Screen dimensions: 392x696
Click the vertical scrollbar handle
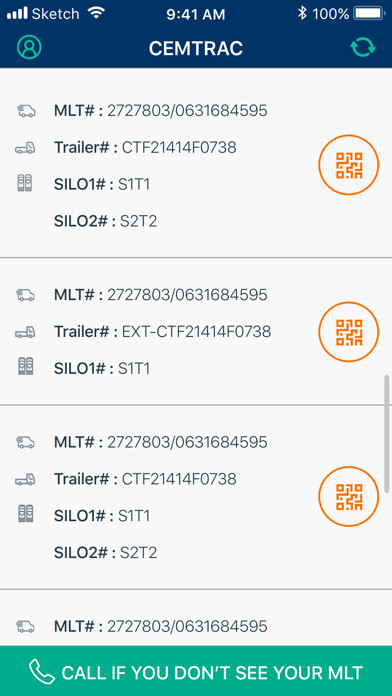coord(387,433)
